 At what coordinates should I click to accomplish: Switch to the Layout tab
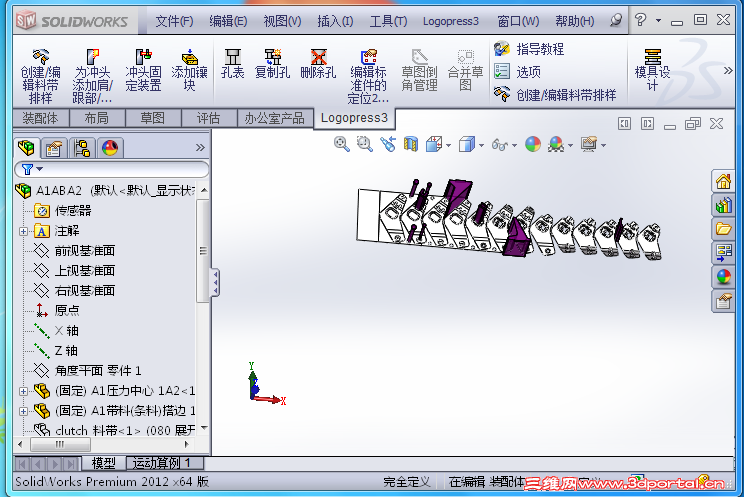(x=96, y=118)
